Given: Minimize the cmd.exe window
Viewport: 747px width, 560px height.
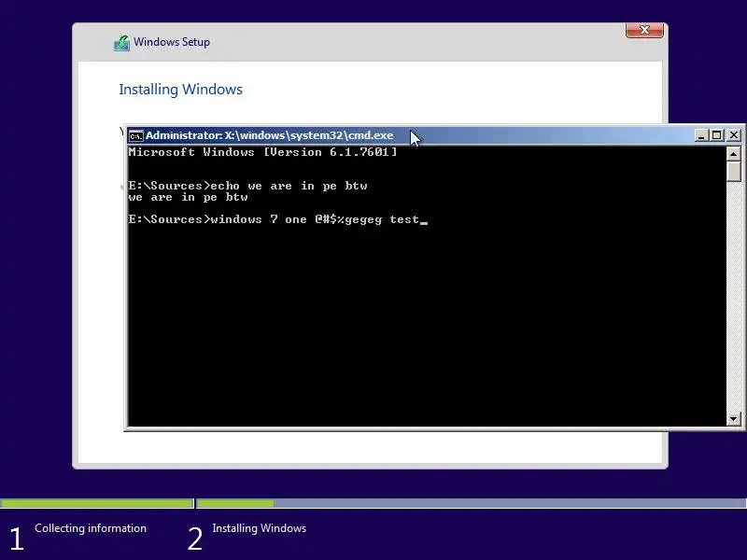Looking at the screenshot, I should [x=700, y=135].
